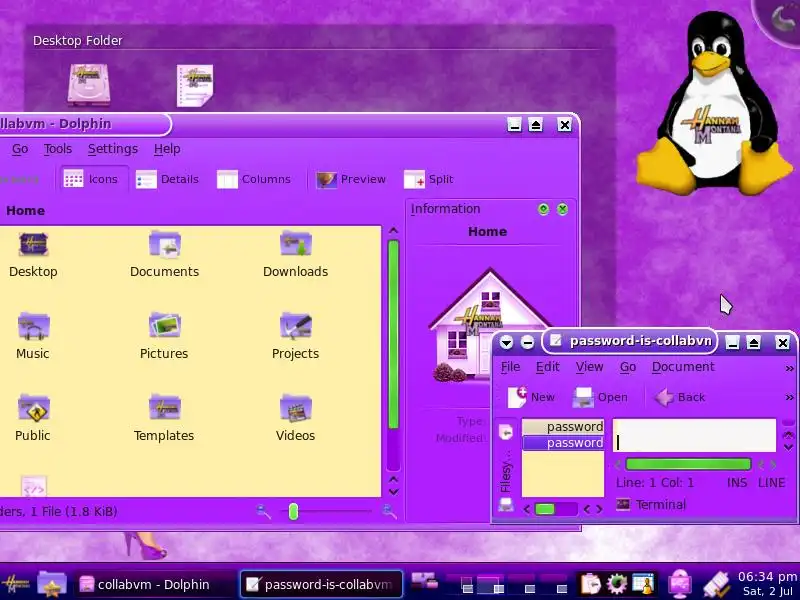The height and width of the screenshot is (600, 800).
Task: Open the Edit menu in the editor
Action: (x=547, y=367)
